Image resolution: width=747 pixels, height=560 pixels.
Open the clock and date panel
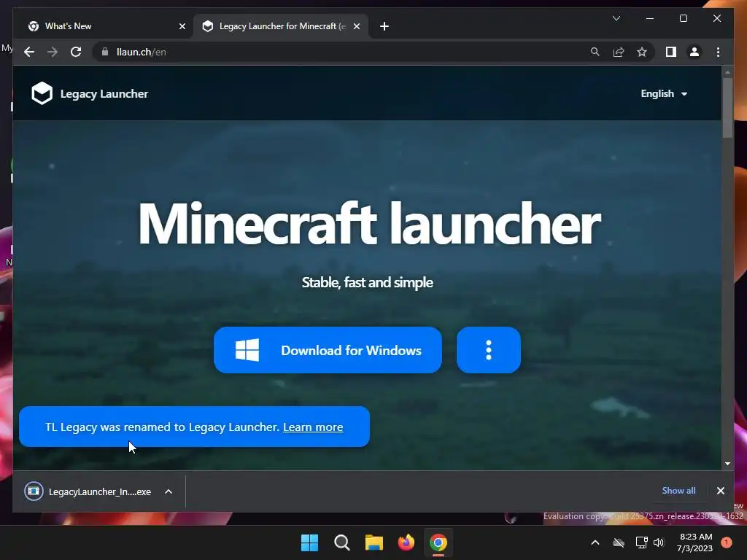tap(694, 542)
